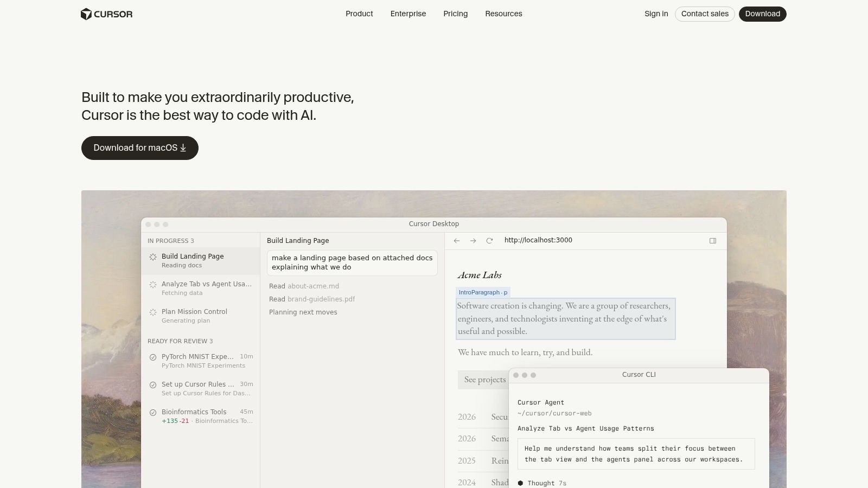Click the localhost:3000 address bar
Image resolution: width=868 pixels, height=488 pixels.
538,240
